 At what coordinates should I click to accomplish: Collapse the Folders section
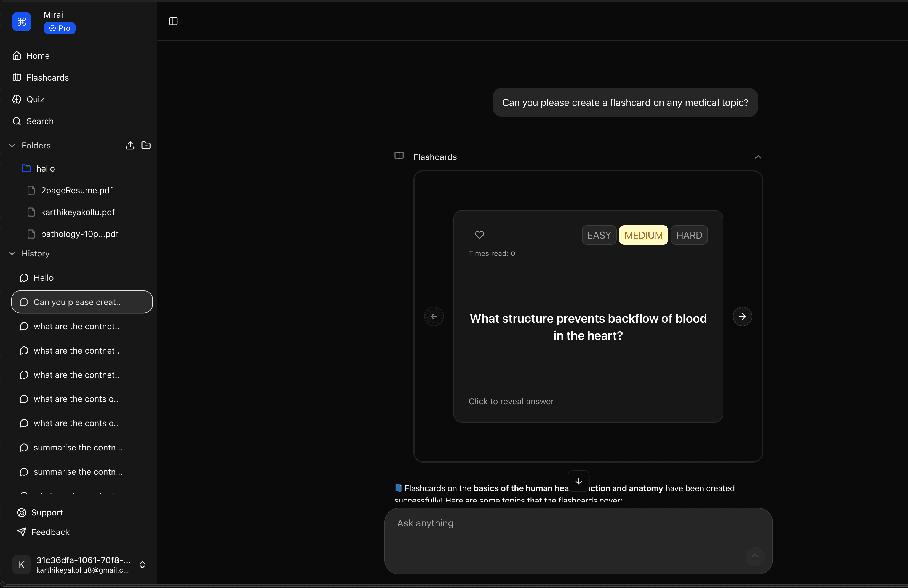click(x=12, y=145)
